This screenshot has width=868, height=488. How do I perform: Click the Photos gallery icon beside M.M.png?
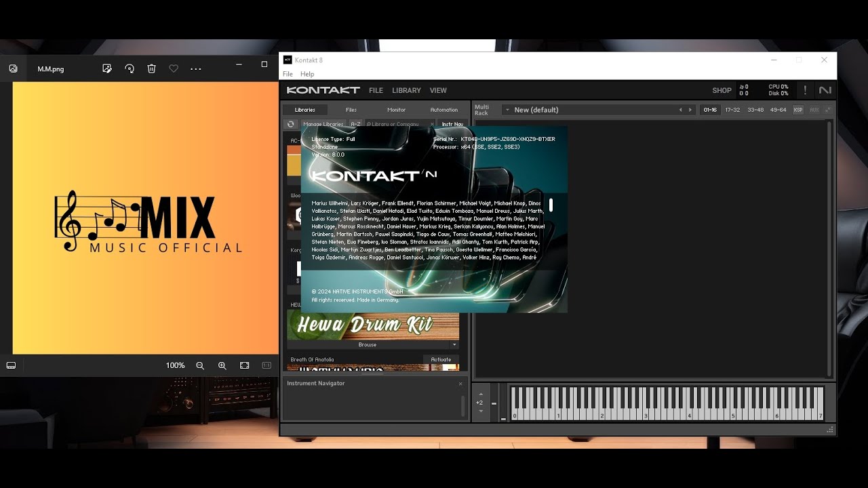pyautogui.click(x=13, y=68)
